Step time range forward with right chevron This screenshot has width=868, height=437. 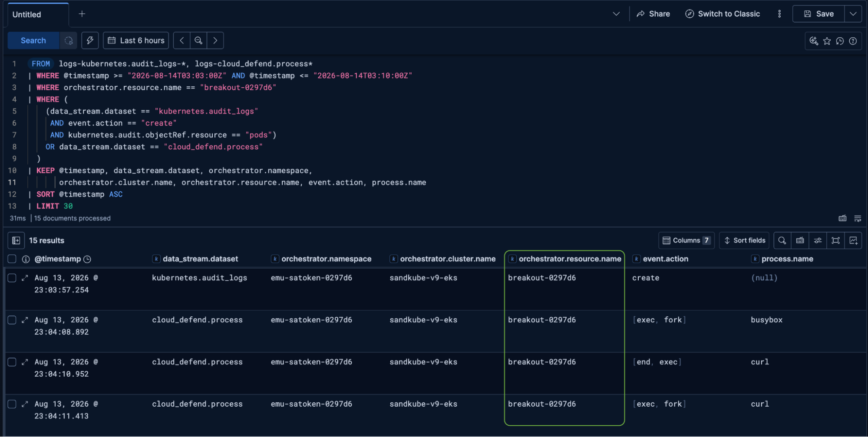[x=215, y=40]
